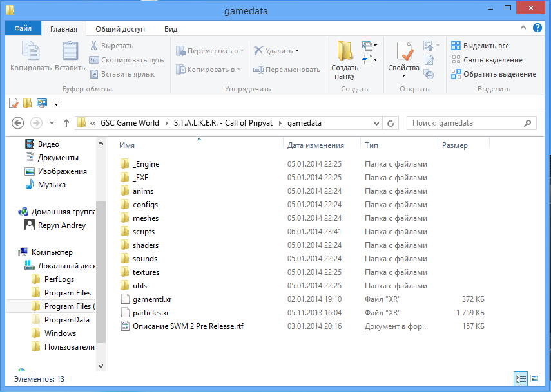Click Select all (Выделить все)
This screenshot has height=392, width=551.
pyautogui.click(x=480, y=46)
